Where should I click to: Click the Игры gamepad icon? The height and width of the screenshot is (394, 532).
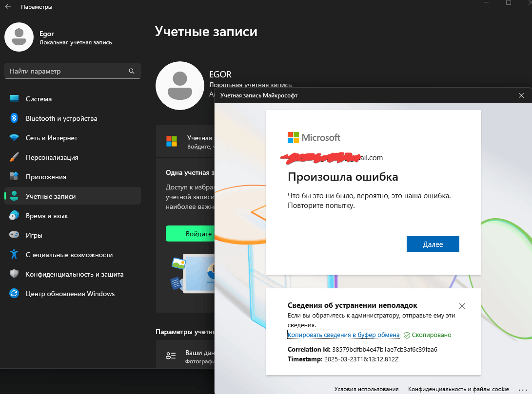(14, 234)
